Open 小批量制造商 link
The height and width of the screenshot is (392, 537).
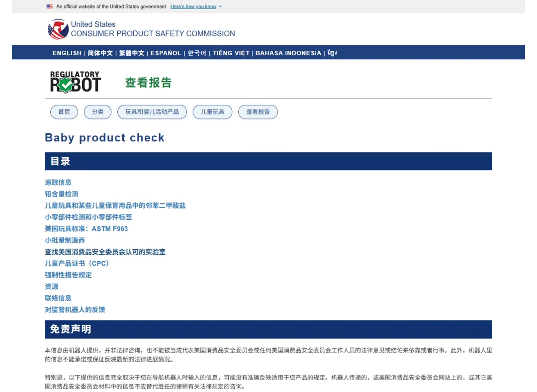pos(65,240)
